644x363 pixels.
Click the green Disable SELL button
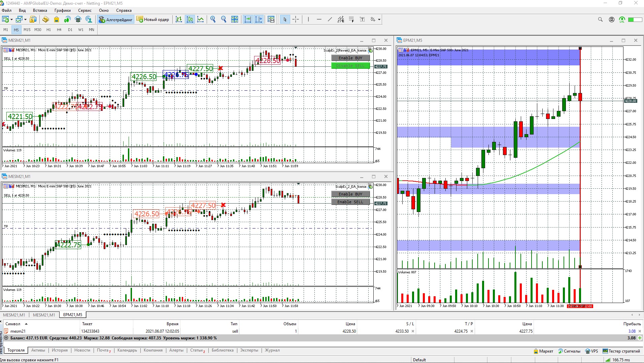(350, 66)
